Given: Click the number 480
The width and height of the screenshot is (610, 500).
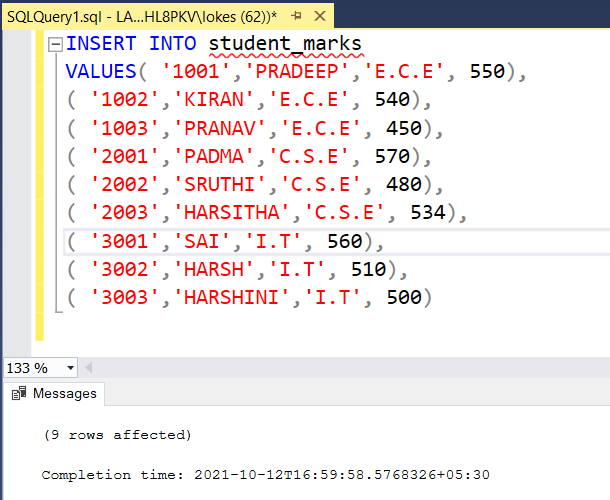Looking at the screenshot, I should pos(404,184).
